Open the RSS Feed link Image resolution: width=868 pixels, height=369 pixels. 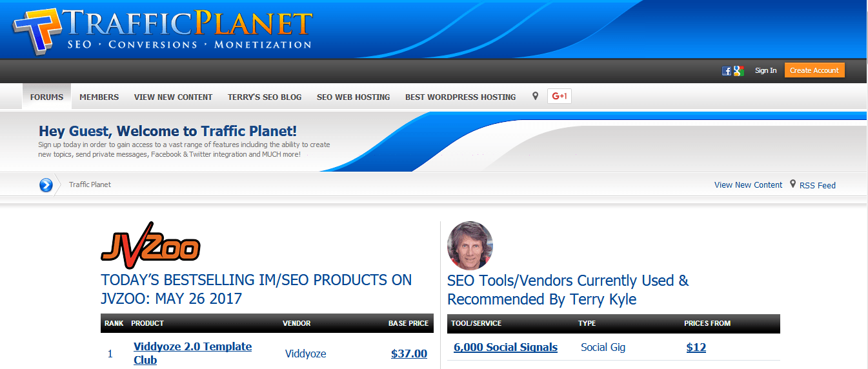click(x=818, y=185)
